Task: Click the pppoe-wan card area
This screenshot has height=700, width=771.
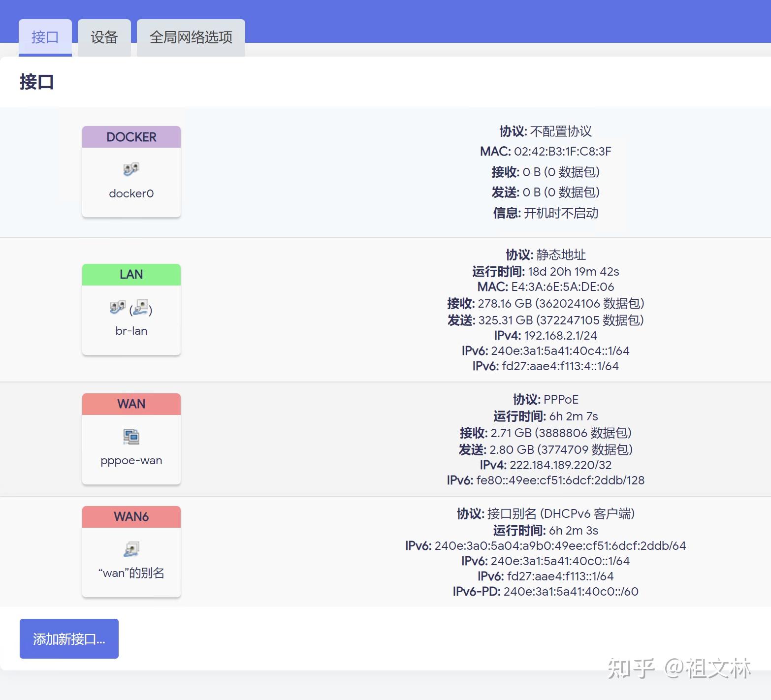Action: pyautogui.click(x=130, y=440)
